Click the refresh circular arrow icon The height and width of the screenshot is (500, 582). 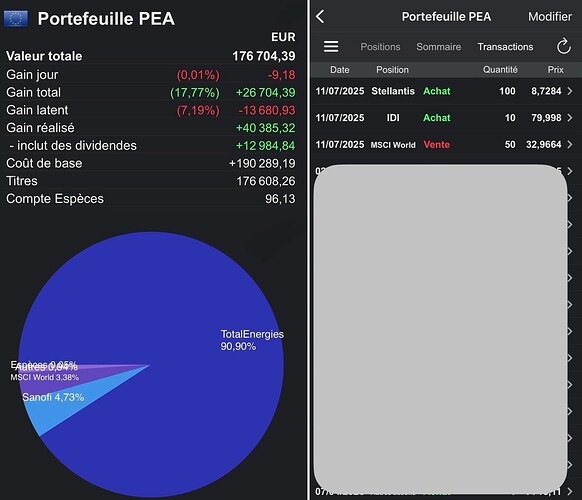point(563,46)
